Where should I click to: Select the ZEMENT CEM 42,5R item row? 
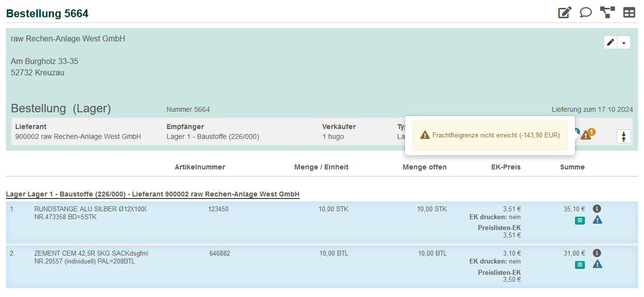coord(91,253)
